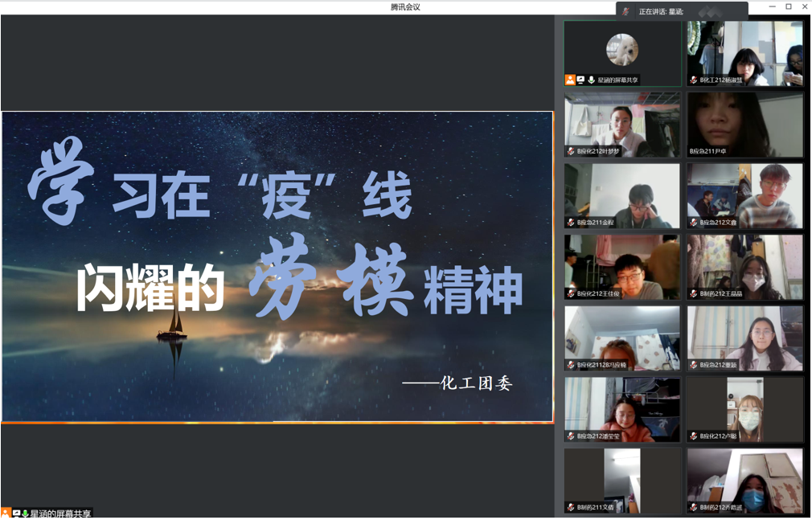The height and width of the screenshot is (520, 812).
Task: Click the host icon on 星涵's tile
Action: click(570, 80)
